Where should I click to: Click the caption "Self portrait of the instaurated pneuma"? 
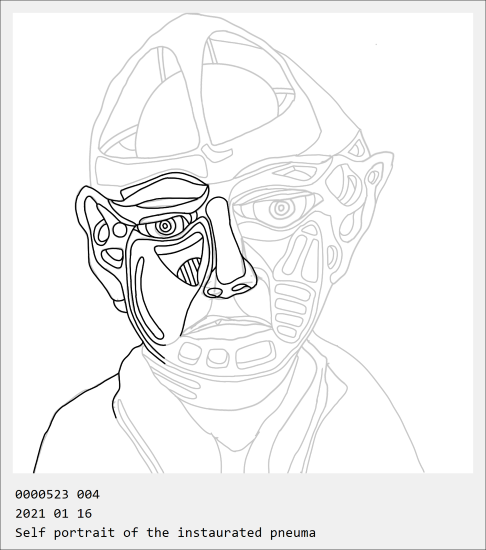click(165, 532)
